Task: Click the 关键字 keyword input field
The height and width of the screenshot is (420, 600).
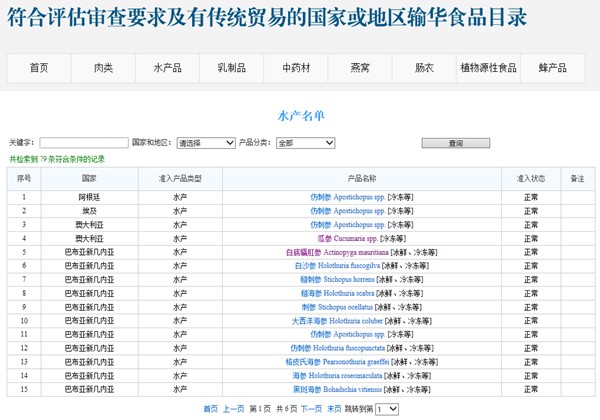Action: pos(83,143)
